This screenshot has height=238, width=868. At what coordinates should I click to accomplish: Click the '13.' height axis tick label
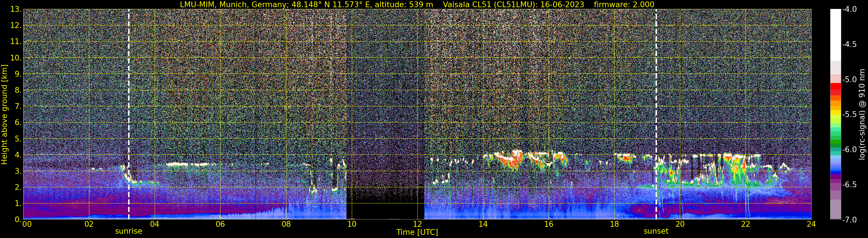pyautogui.click(x=16, y=9)
